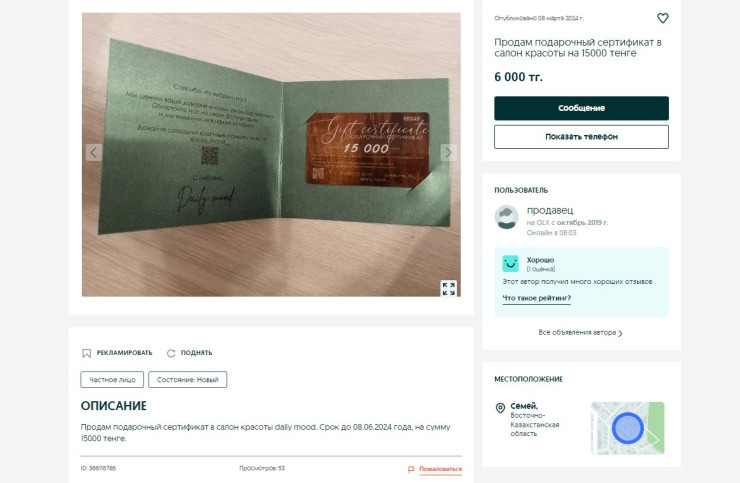
Task: Select the Частное лицо tag
Action: [112, 380]
